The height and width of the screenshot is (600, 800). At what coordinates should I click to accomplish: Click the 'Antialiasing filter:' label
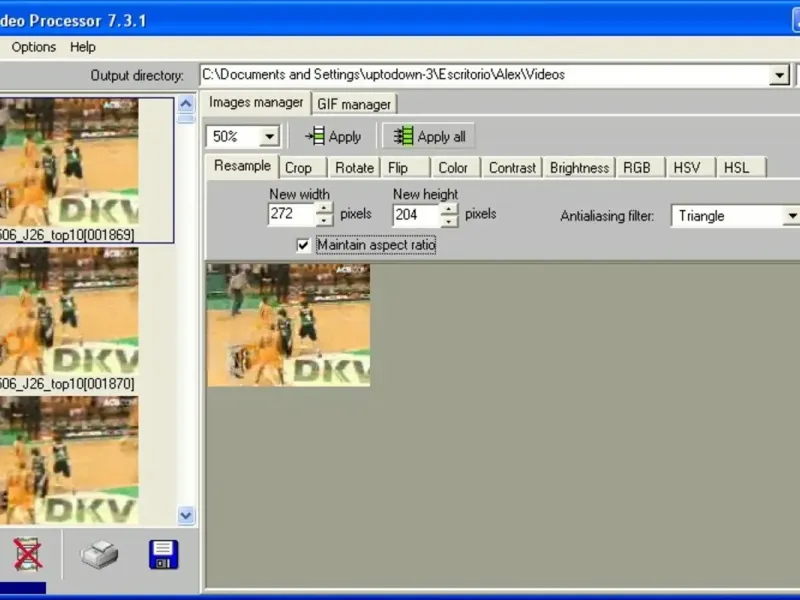coord(607,216)
